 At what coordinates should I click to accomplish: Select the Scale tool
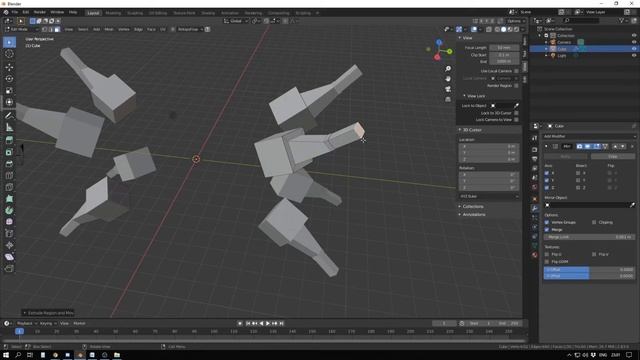click(x=9, y=91)
